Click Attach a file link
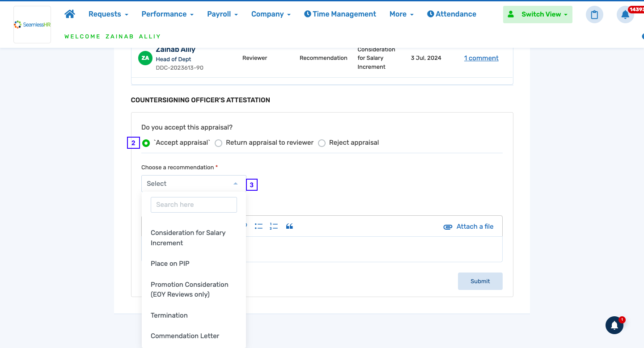The image size is (644, 348). 469,226
